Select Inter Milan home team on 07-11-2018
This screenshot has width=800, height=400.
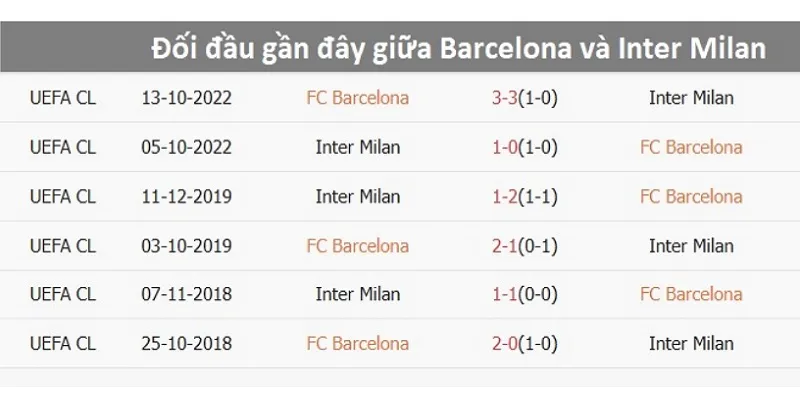(x=357, y=294)
